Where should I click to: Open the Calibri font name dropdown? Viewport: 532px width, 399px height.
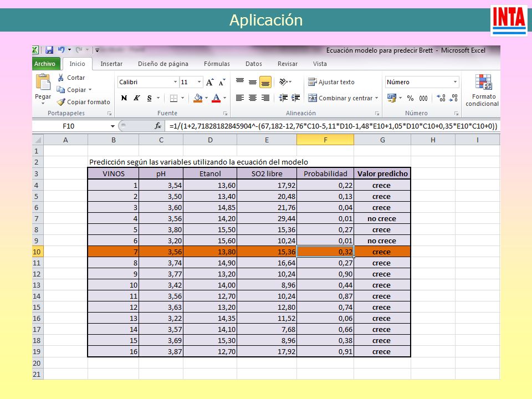coord(176,82)
